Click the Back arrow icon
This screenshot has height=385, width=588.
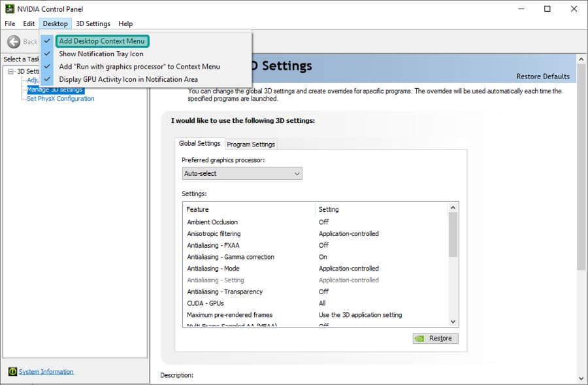pos(14,42)
